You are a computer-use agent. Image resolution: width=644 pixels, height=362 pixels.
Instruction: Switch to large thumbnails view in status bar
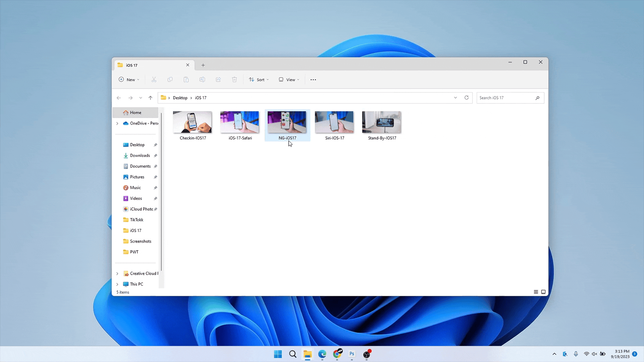pyautogui.click(x=543, y=292)
